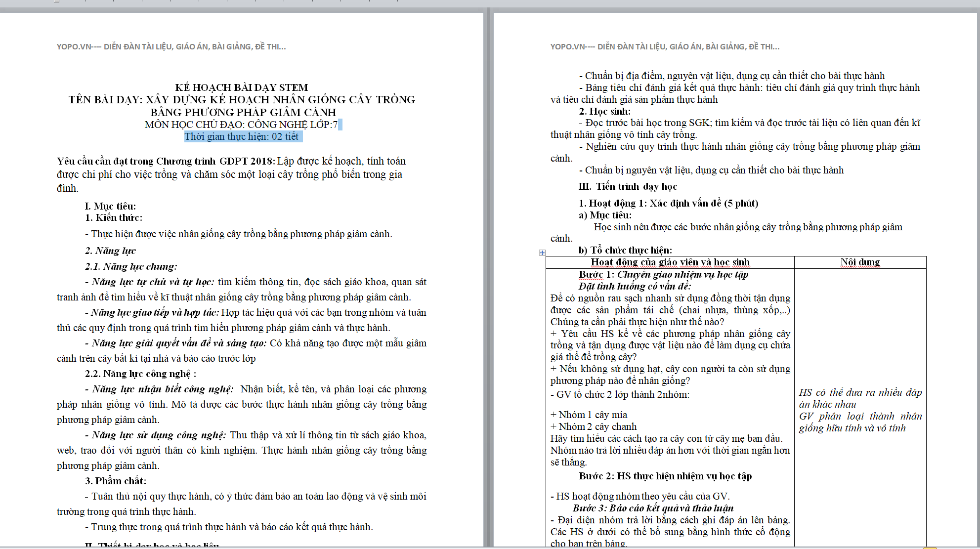This screenshot has height=549, width=980.
Task: Click highlighted text 'Thời gian thực hiện: 02 tiết'
Action: click(x=241, y=136)
